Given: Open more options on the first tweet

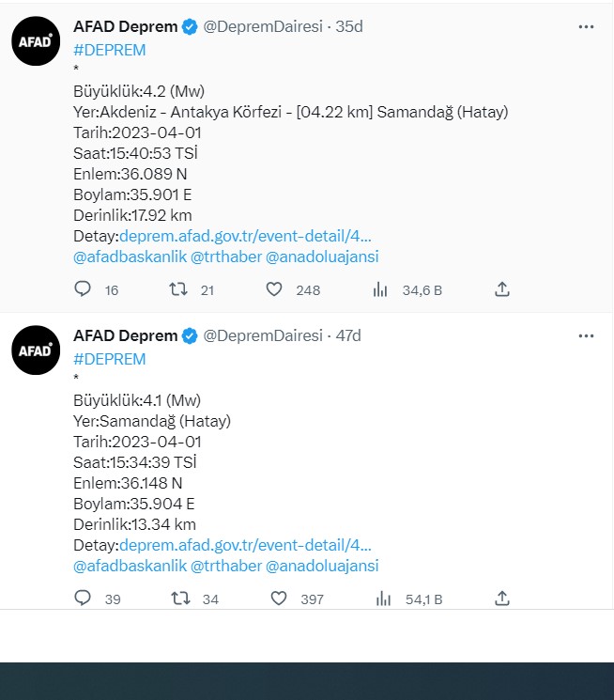Looking at the screenshot, I should [x=587, y=27].
